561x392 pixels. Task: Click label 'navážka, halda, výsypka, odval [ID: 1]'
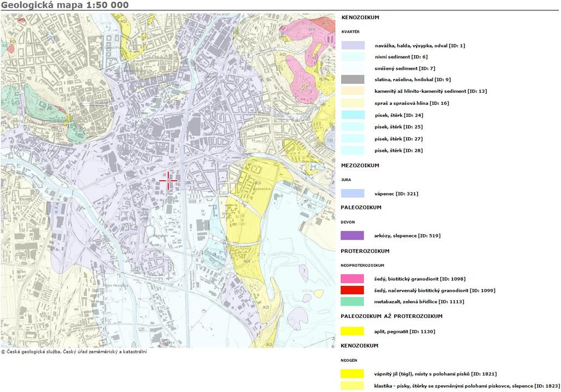[x=420, y=46]
